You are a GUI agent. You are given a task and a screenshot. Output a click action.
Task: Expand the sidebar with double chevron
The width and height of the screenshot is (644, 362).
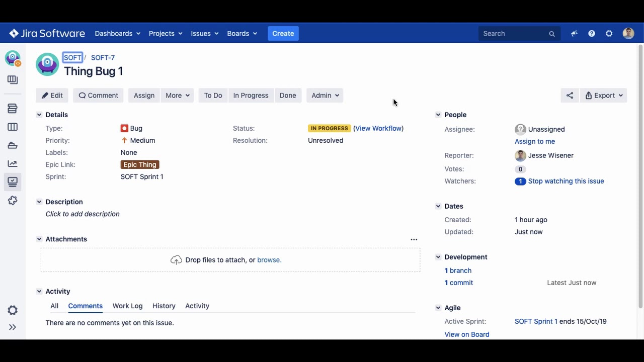pos(13,327)
